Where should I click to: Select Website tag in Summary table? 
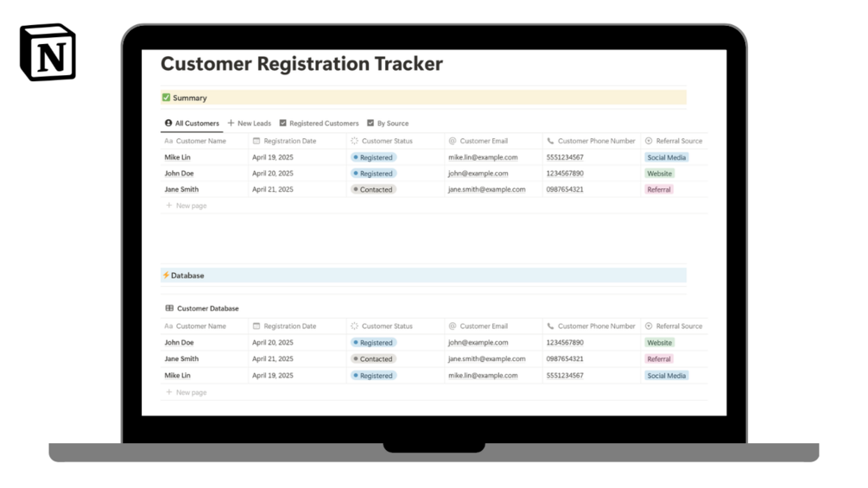click(x=659, y=174)
